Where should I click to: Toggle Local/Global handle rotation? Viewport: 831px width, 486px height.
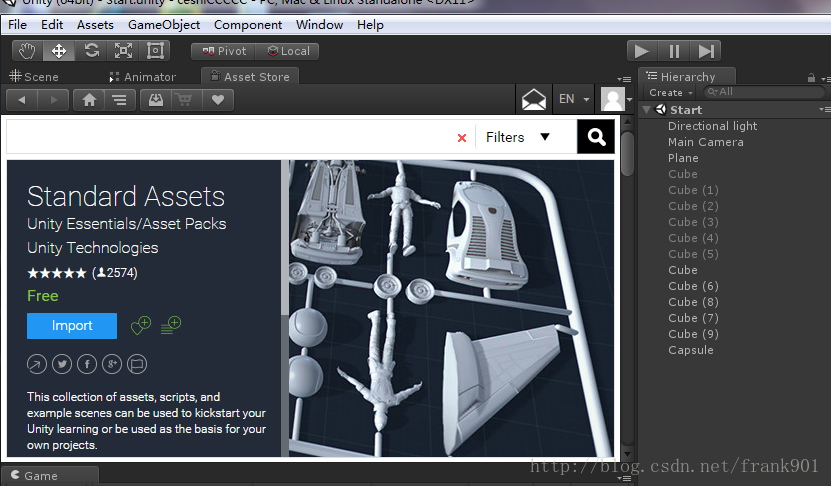point(287,51)
